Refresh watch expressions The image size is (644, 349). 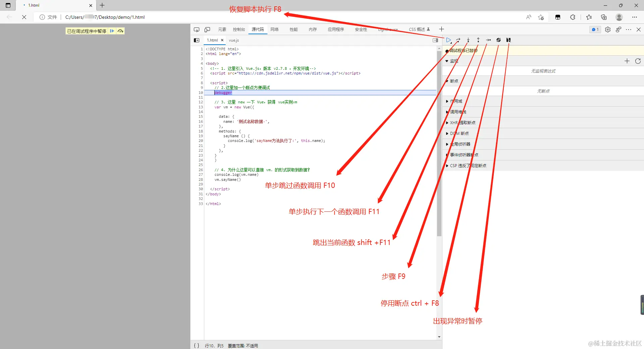[x=638, y=61]
